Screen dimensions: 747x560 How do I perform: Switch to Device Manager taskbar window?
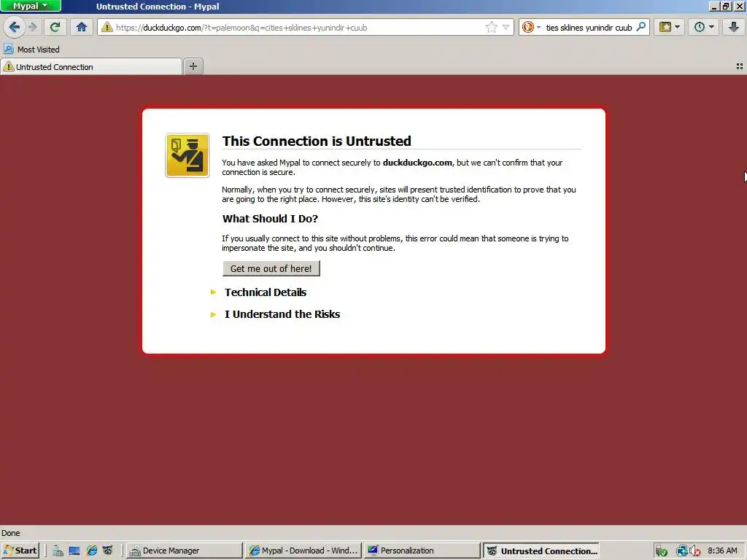tap(185, 551)
